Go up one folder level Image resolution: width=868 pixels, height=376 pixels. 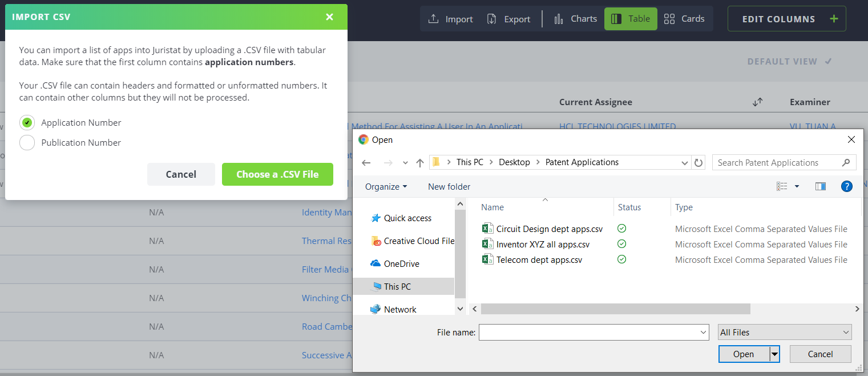point(420,163)
